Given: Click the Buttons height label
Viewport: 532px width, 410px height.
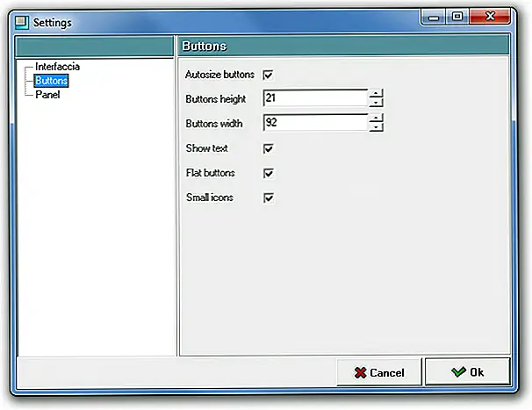Looking at the screenshot, I should point(216,99).
